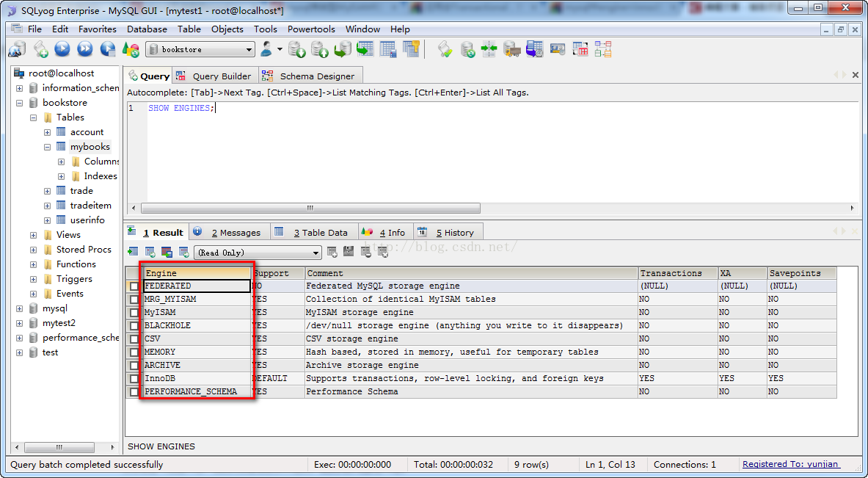This screenshot has width=868, height=478.
Task: Click the table with key icon
Action: (412, 49)
